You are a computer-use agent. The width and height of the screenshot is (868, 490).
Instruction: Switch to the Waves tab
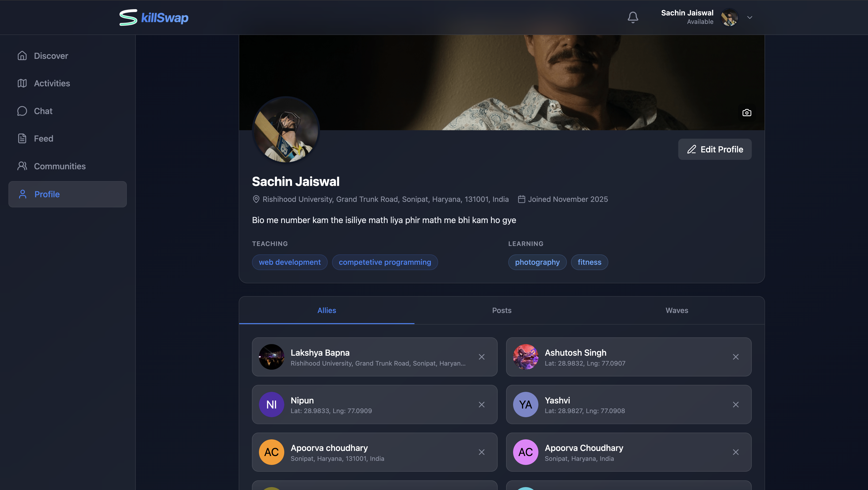point(677,310)
